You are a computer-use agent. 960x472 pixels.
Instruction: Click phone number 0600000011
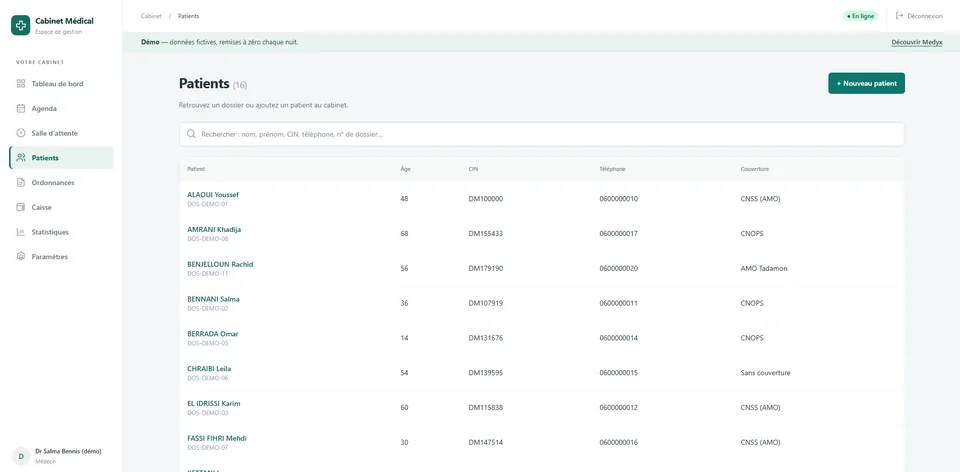[x=619, y=304]
